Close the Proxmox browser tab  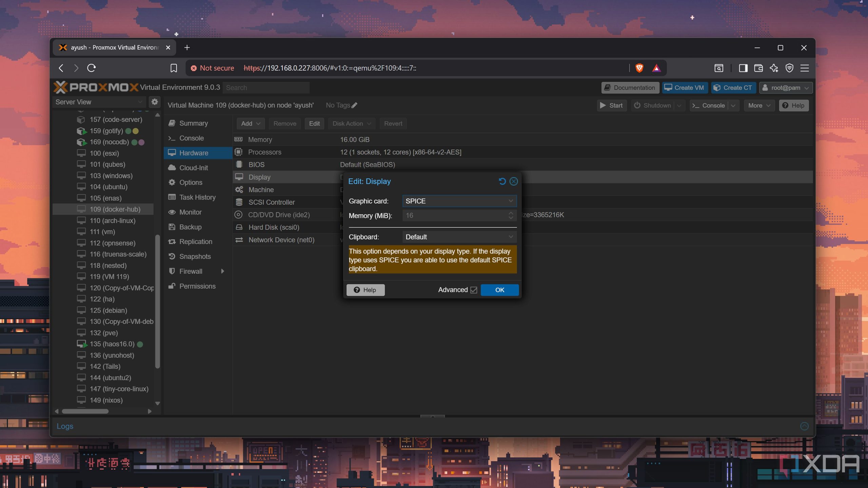(168, 47)
